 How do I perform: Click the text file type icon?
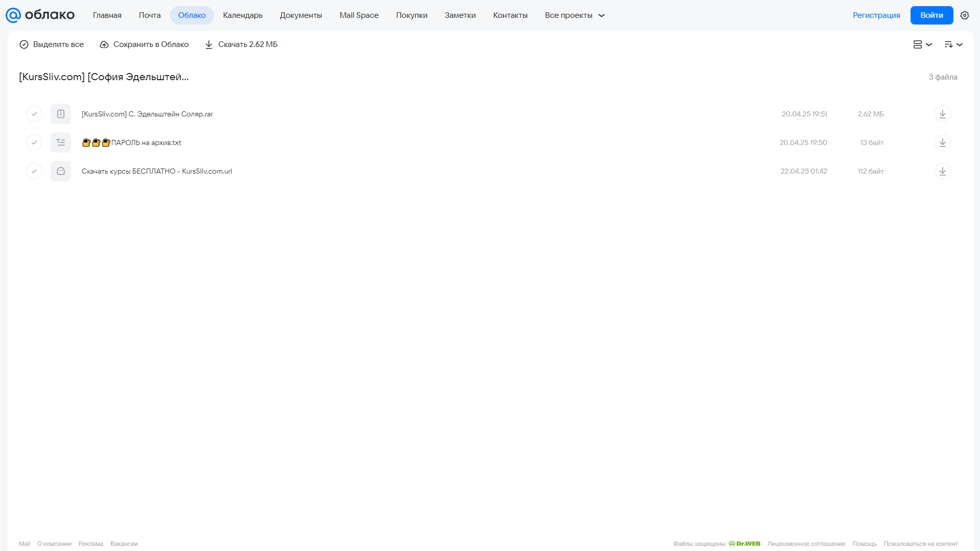(61, 142)
